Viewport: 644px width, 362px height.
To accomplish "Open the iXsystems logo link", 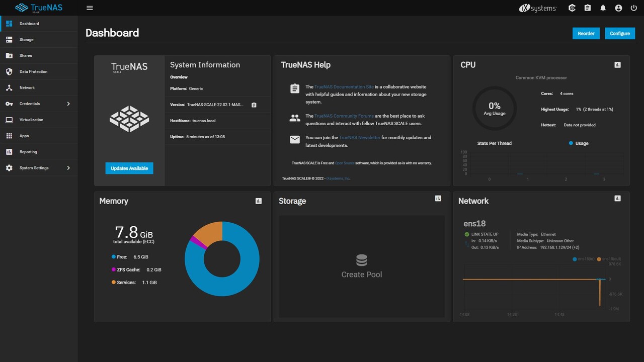I will (538, 8).
